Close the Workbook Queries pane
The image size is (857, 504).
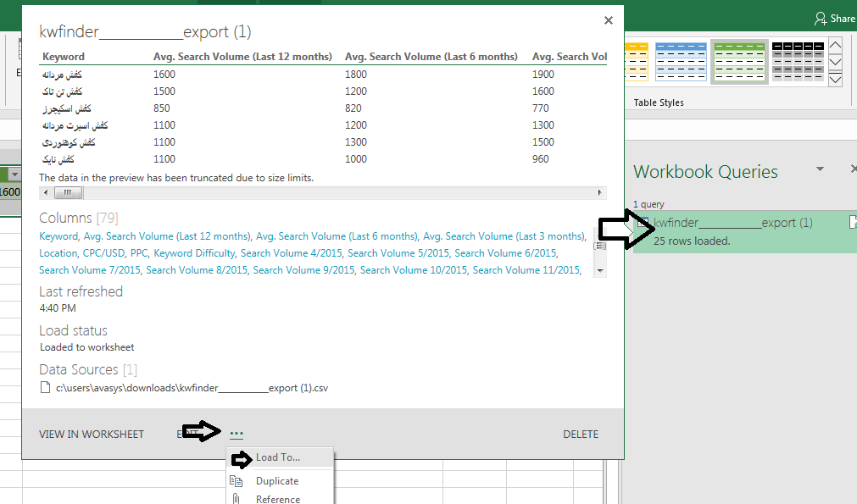853,169
